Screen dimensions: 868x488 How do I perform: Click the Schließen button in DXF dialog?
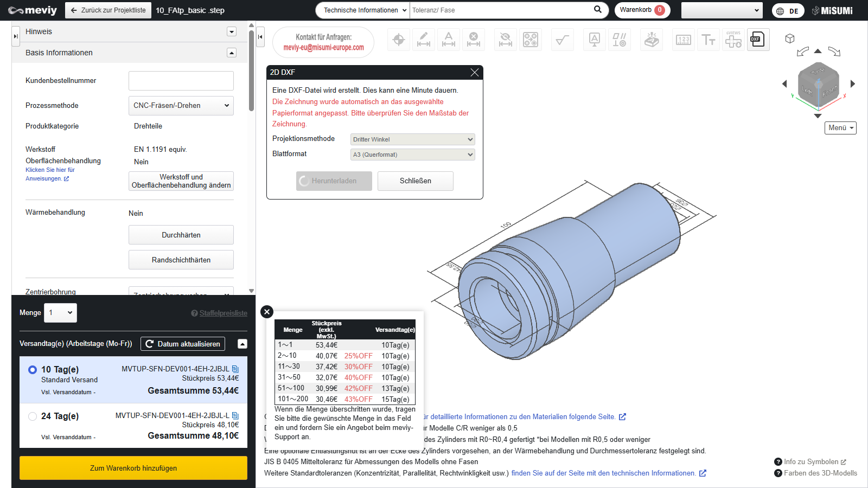click(x=415, y=181)
